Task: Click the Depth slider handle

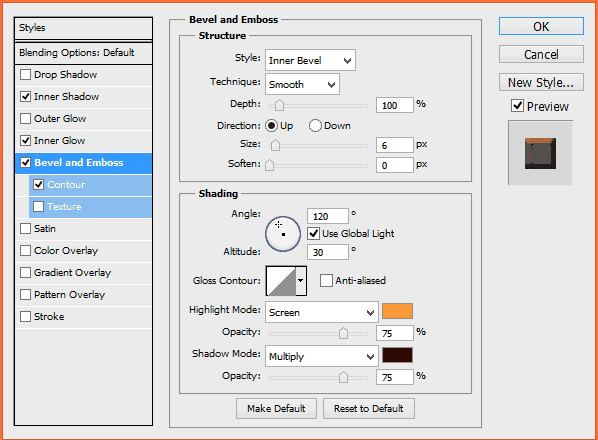Action: [280, 105]
